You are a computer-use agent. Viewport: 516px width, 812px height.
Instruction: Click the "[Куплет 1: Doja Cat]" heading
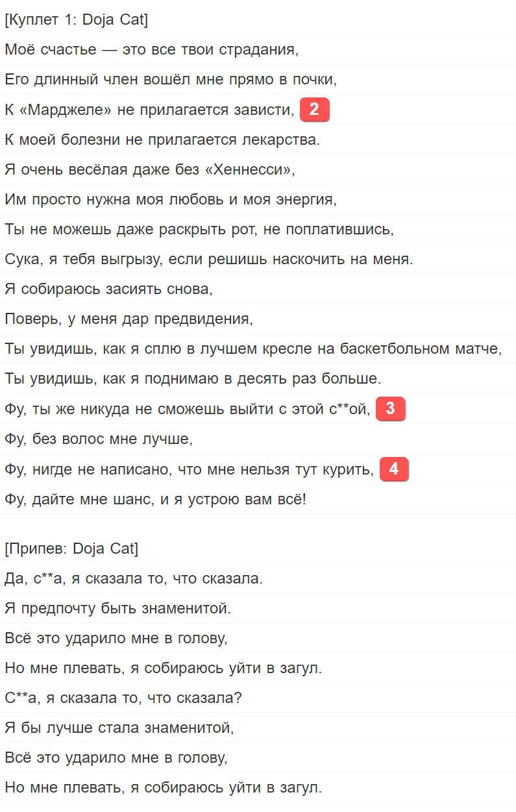(76, 20)
